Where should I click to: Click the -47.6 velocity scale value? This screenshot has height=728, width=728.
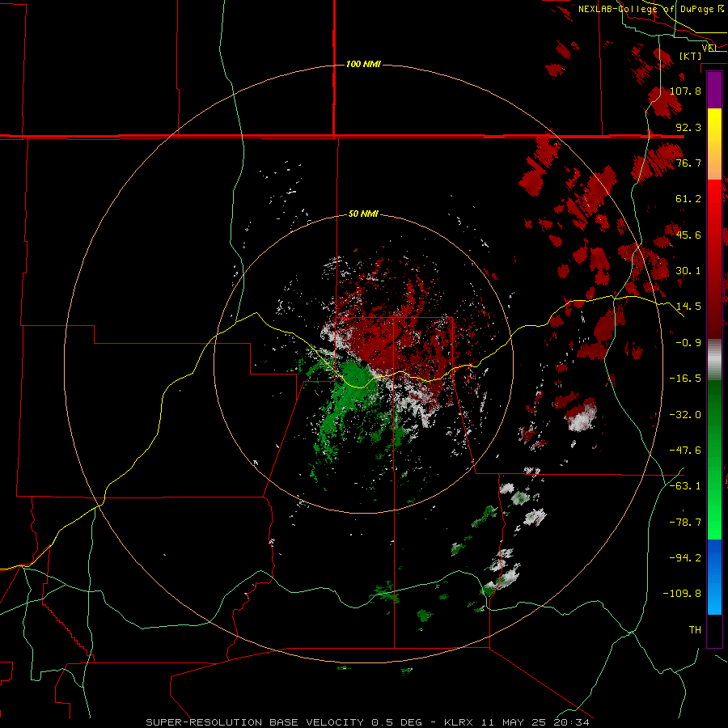[685, 451]
